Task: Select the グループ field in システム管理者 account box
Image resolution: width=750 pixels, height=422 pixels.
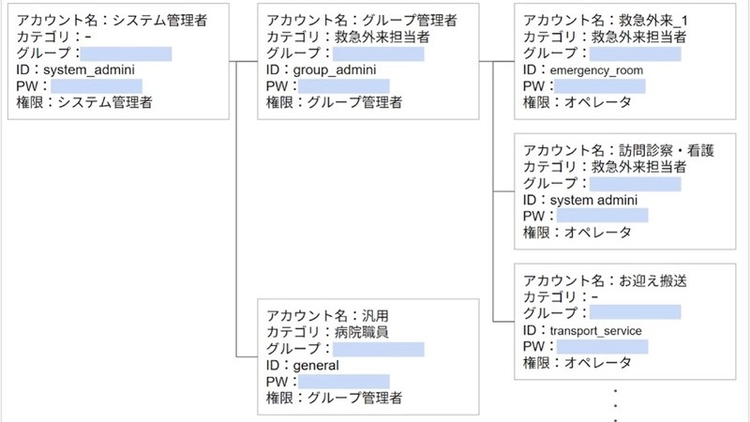Action: pos(126,54)
